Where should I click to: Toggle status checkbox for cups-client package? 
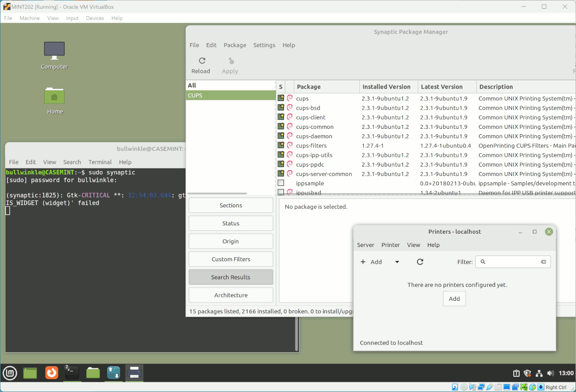point(281,117)
